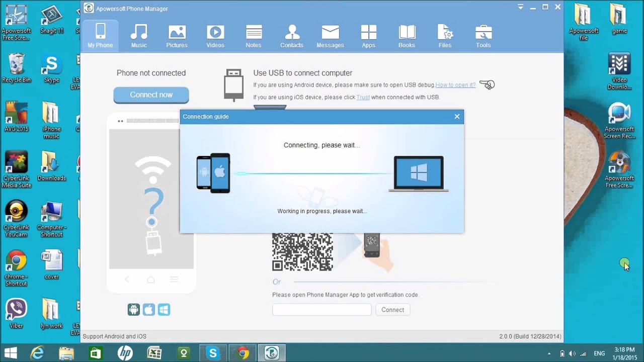Click the Apowersoft Phone Manager logo icon
644x362 pixels.
click(x=89, y=8)
